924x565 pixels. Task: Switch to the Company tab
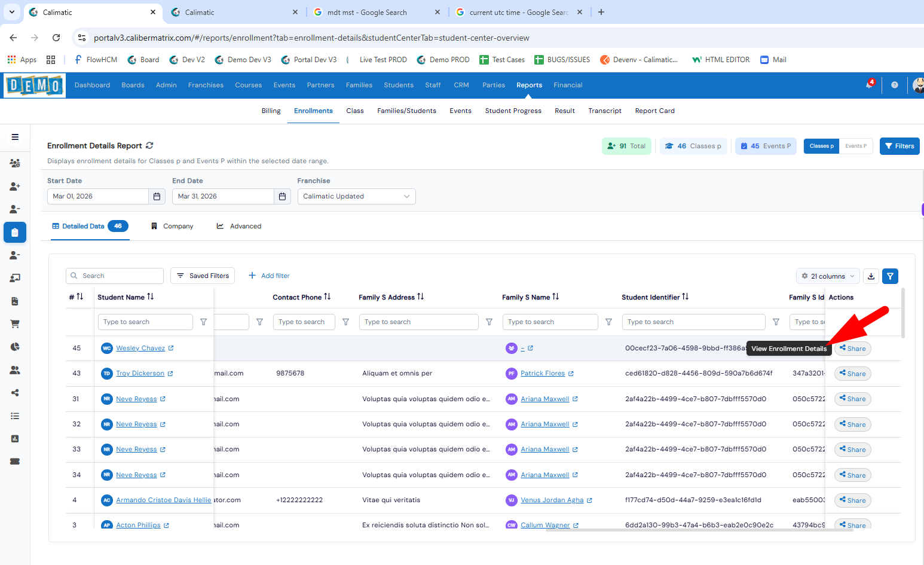172,226
